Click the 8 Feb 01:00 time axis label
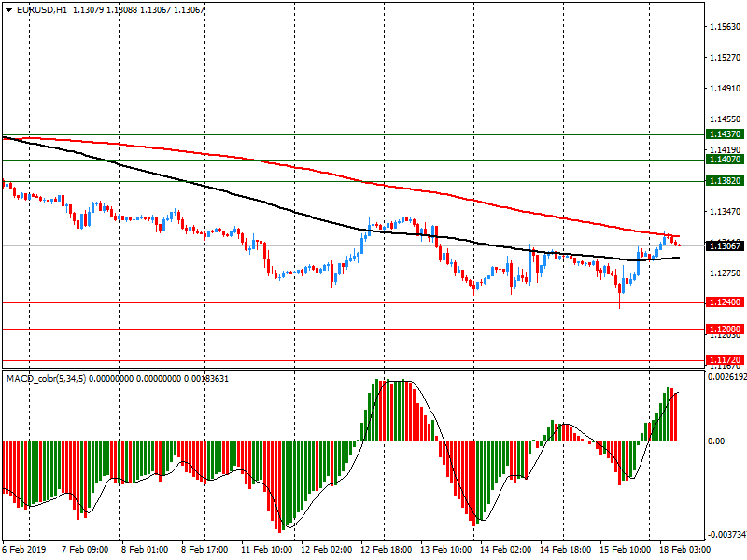The width and height of the screenshot is (747, 560). (145, 550)
